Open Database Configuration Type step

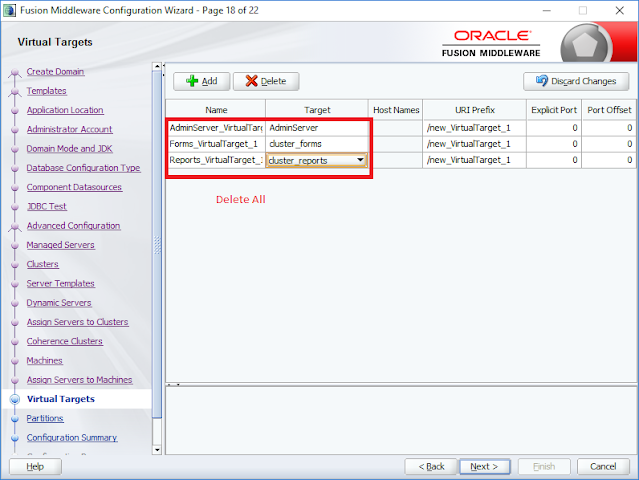84,168
